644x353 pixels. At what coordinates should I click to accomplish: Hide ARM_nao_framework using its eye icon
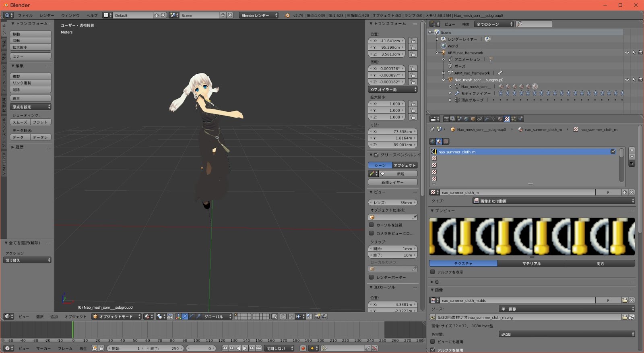click(x=627, y=53)
